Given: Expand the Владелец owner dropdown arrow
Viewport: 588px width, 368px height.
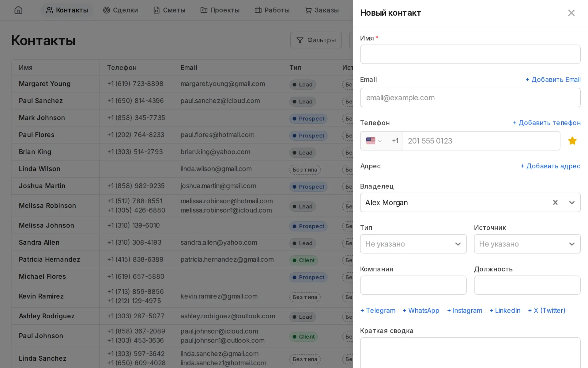Looking at the screenshot, I should (572, 202).
